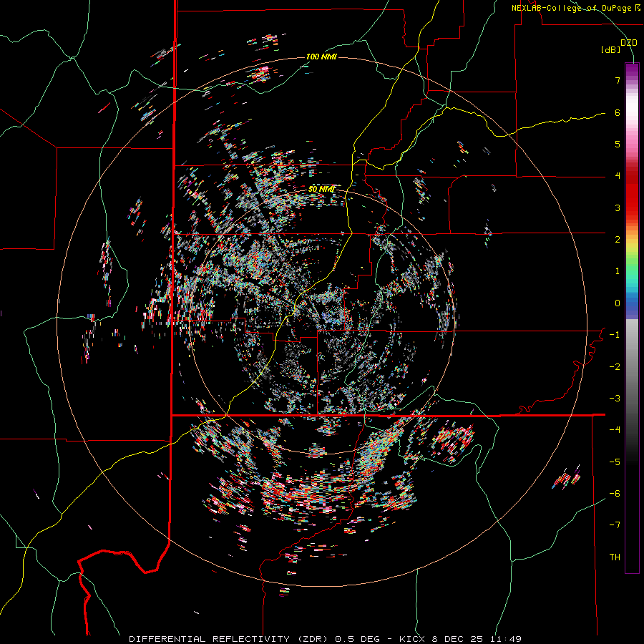
Task: Click the TH label on the legend
Action: pos(615,557)
